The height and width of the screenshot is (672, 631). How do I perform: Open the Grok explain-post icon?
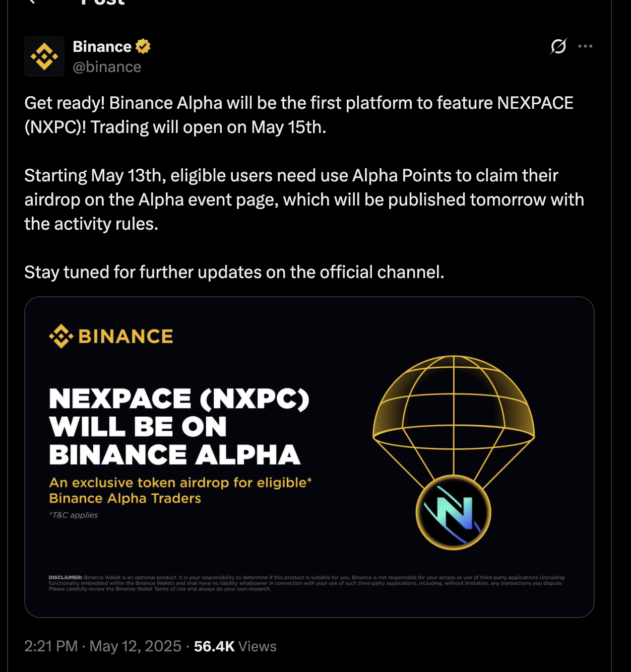point(558,46)
